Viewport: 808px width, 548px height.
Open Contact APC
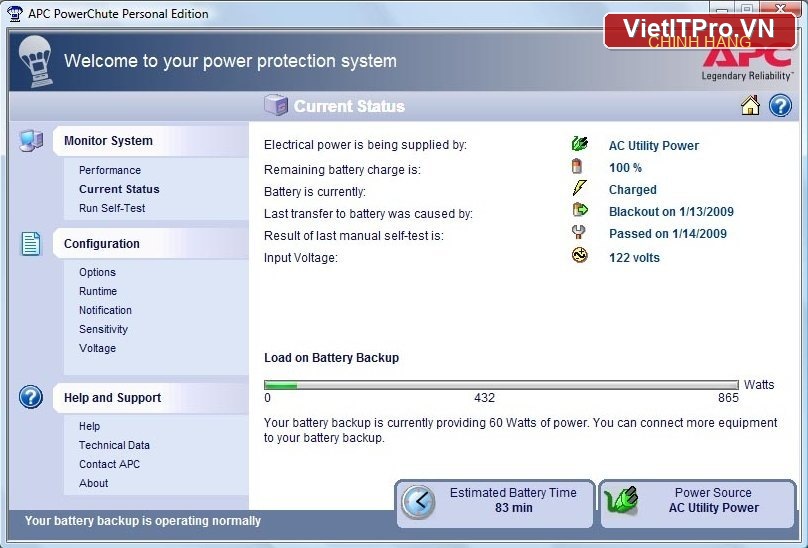click(x=109, y=464)
